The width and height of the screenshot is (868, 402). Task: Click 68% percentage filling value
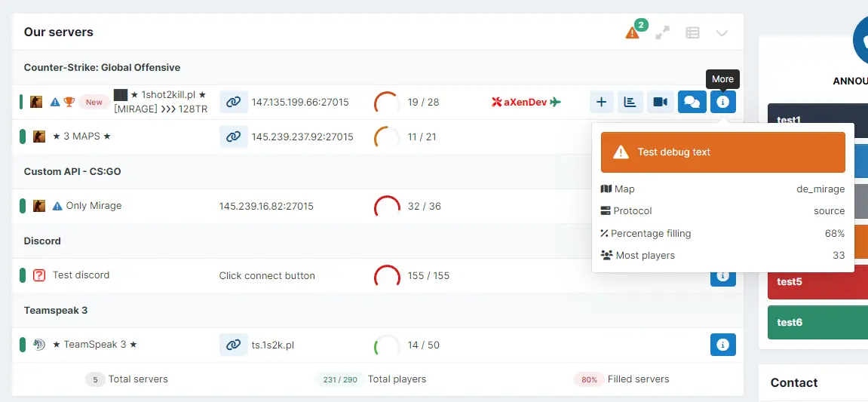click(x=835, y=233)
